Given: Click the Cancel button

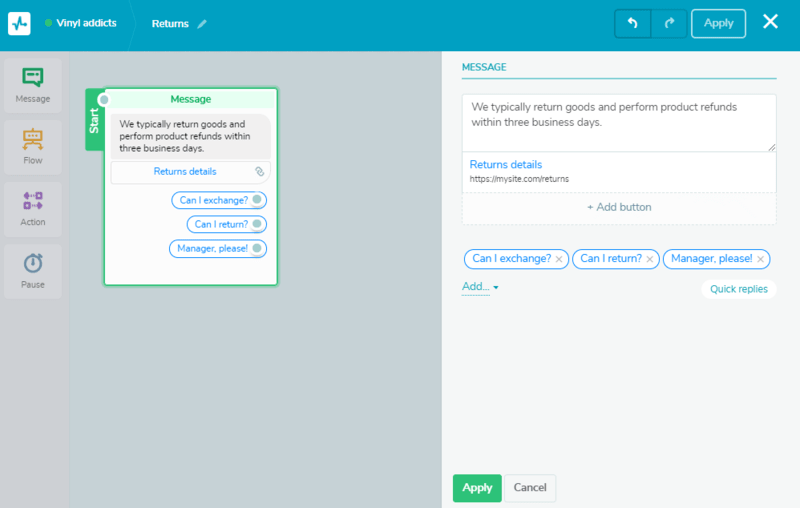Looking at the screenshot, I should point(530,488).
